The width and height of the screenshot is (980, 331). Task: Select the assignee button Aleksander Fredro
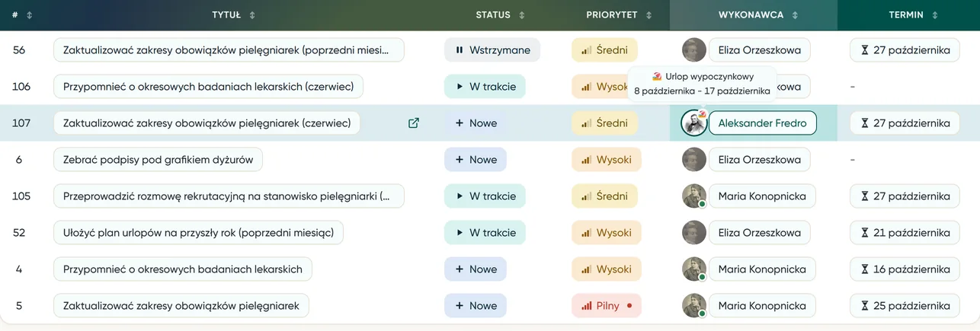pyautogui.click(x=762, y=123)
